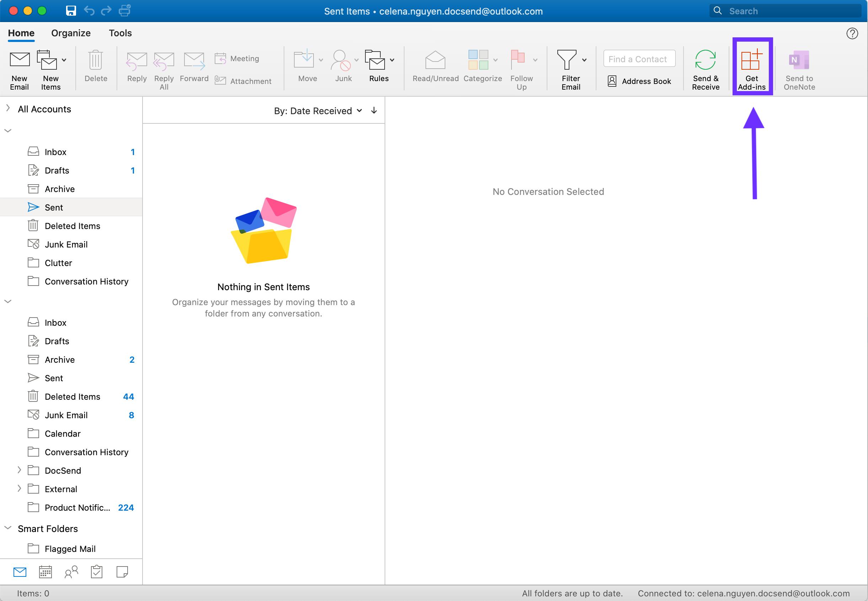Expand the External folder
Viewport: 868px width, 601px height.
coord(18,489)
